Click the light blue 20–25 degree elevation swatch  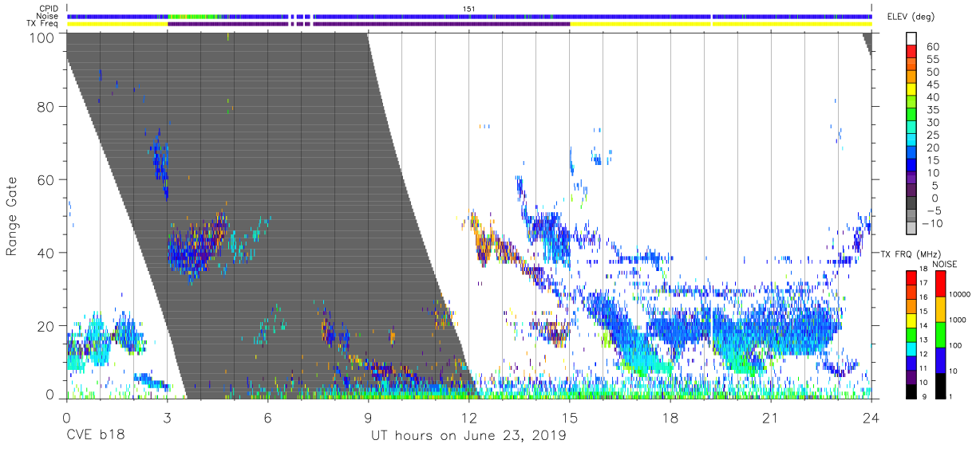click(x=911, y=141)
